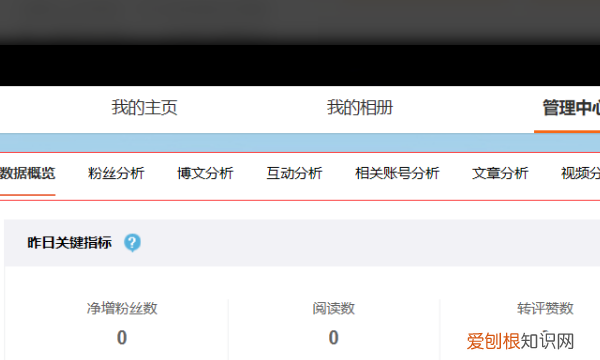Switch to 粉丝分析 sub-tab
The height and width of the screenshot is (360, 600).
116,173
